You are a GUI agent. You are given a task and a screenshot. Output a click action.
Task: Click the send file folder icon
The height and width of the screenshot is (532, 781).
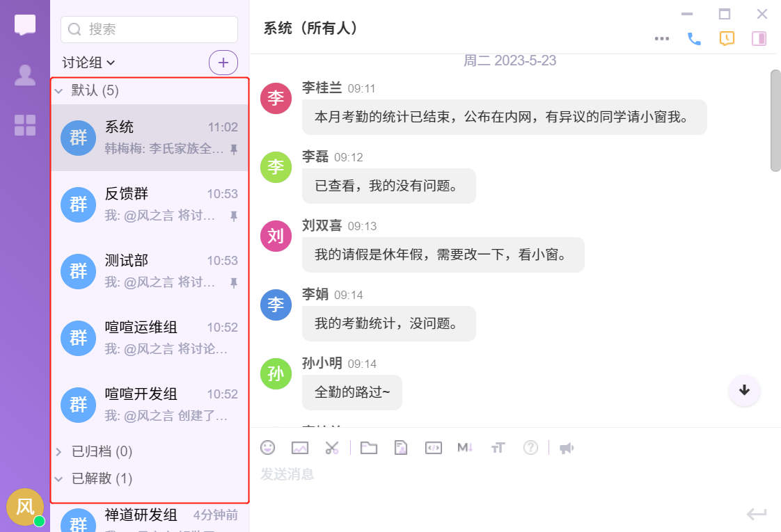tap(369, 448)
